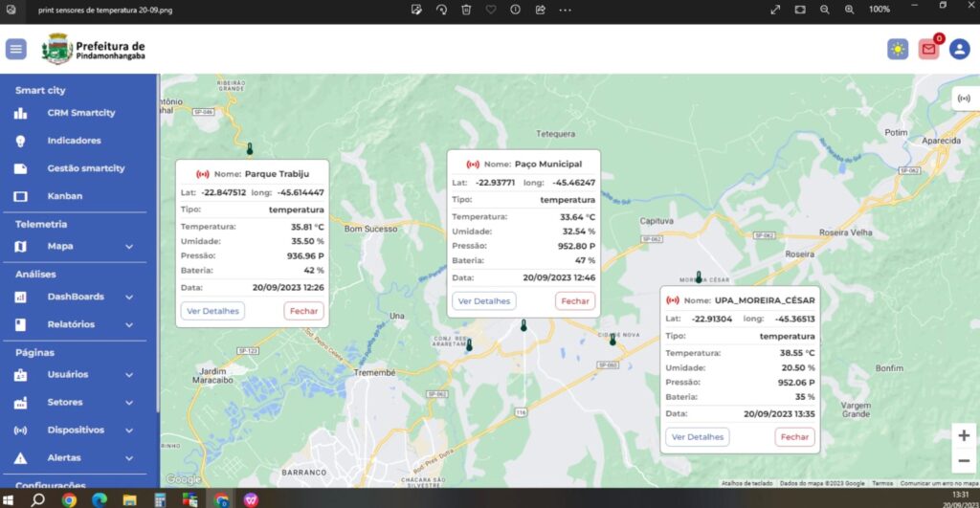Open Google Chrome from the taskbar
Viewport: 980px width, 508px height.
tap(69, 499)
